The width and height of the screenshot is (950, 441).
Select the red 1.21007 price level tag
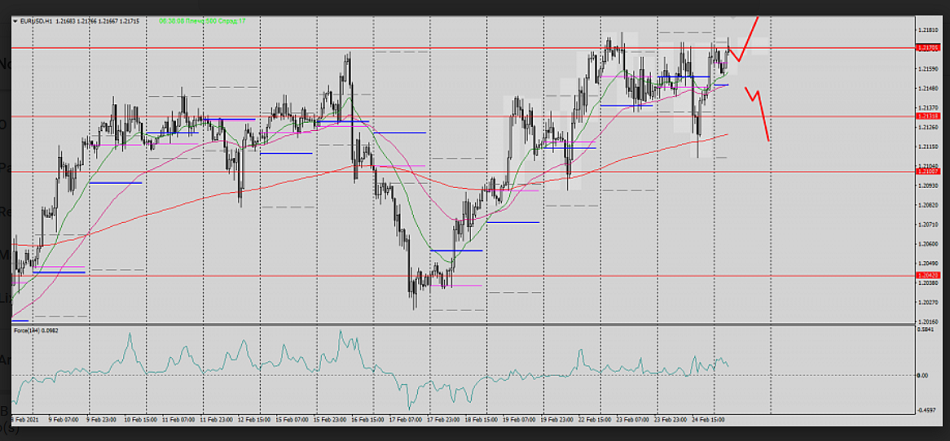[926, 172]
